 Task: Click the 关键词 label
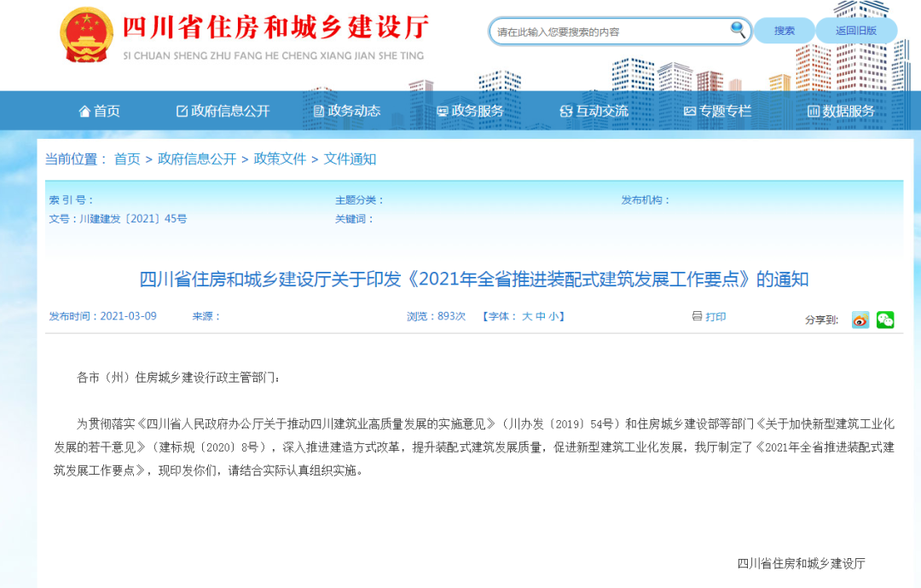pos(354,219)
